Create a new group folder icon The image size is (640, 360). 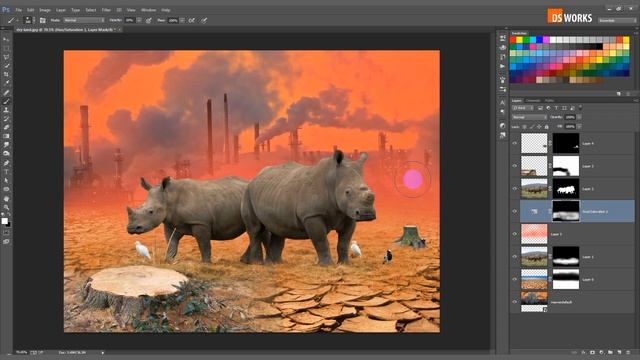click(610, 352)
